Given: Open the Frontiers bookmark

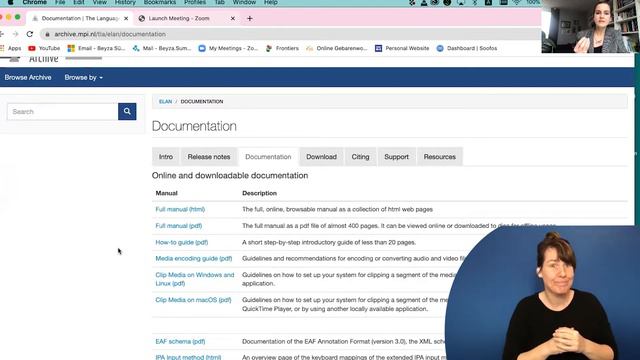Looking at the screenshot, I should point(282,48).
